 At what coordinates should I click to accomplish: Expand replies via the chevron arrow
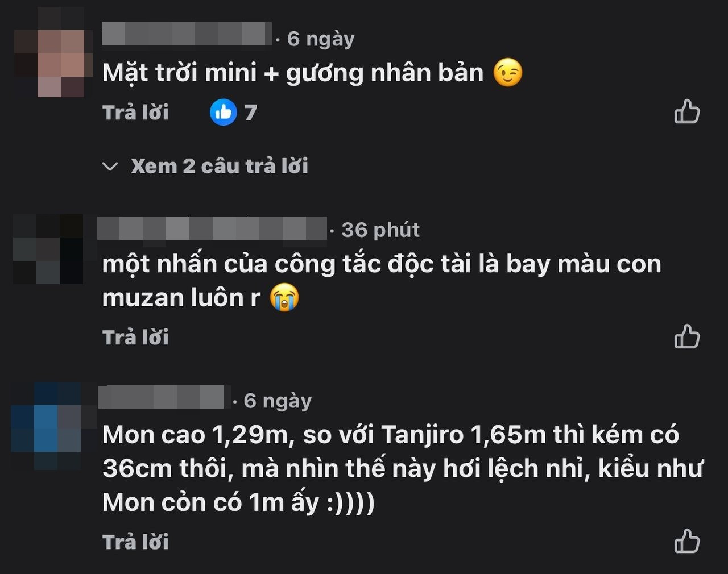click(x=110, y=167)
